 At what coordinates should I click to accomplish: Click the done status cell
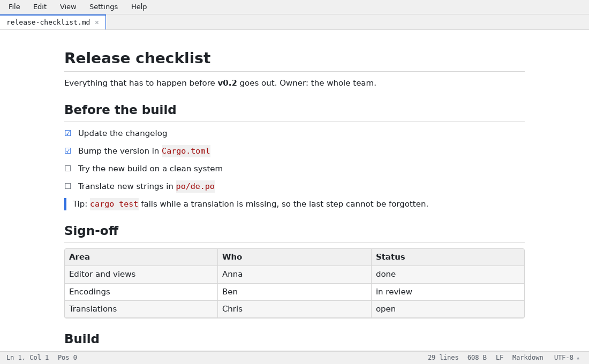(x=448, y=274)
